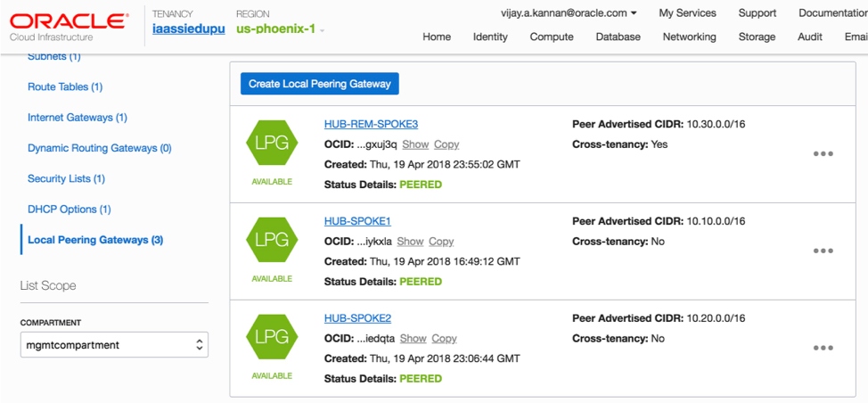Expand the vijay.a.kannan@oracle.com user menu
868x403 pixels.
click(x=569, y=13)
